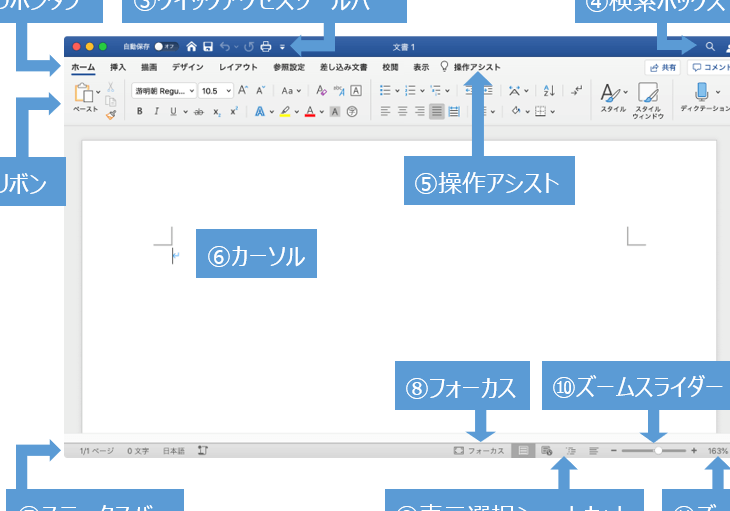Open the レイアウト (Layout) tab
This screenshot has width=730, height=511.
tap(238, 67)
